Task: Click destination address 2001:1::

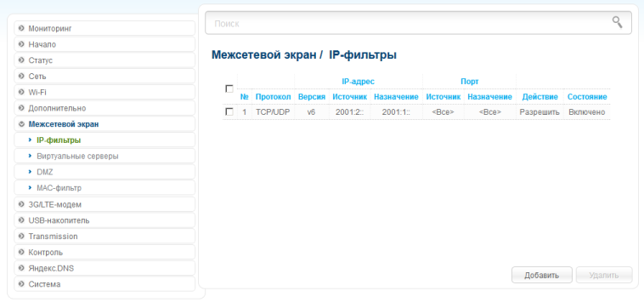Action: [396, 111]
